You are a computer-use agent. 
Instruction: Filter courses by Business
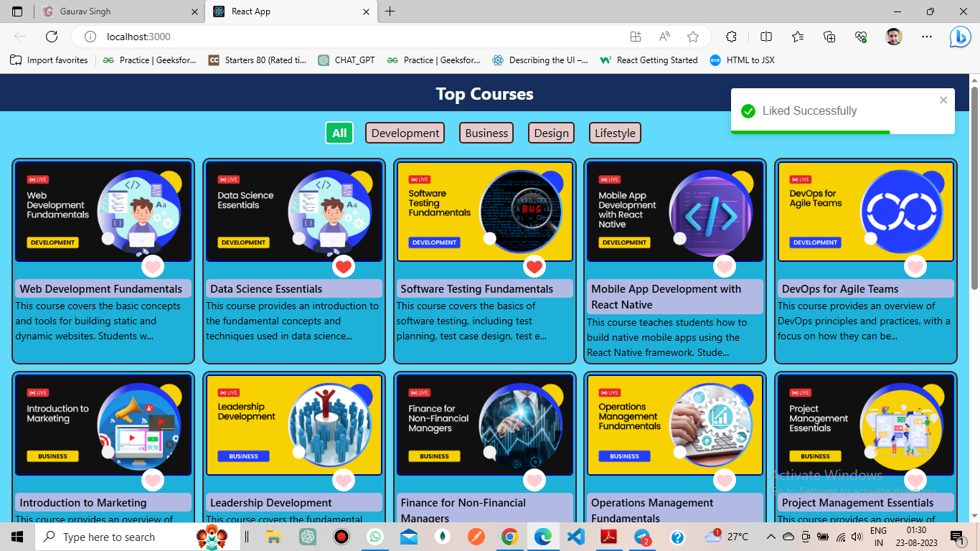(486, 133)
